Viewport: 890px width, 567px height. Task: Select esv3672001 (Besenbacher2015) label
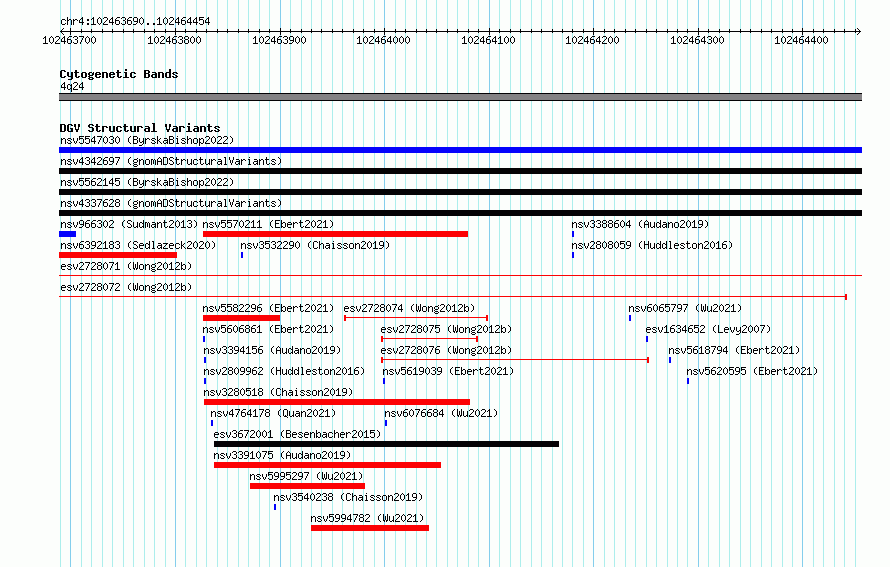click(297, 434)
